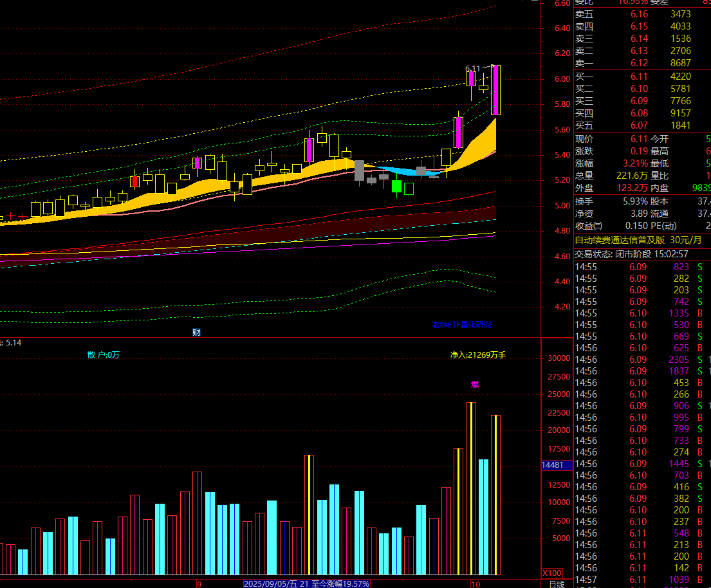Image resolution: width=711 pixels, height=588 pixels.
Task: Click the 净入:21269万手 net inflow readout
Action: point(478,355)
